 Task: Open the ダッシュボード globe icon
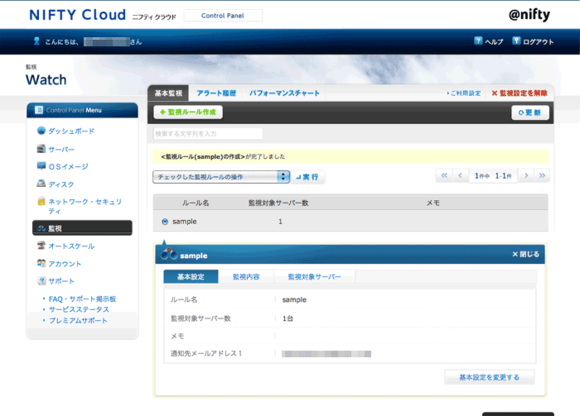pyautogui.click(x=41, y=131)
